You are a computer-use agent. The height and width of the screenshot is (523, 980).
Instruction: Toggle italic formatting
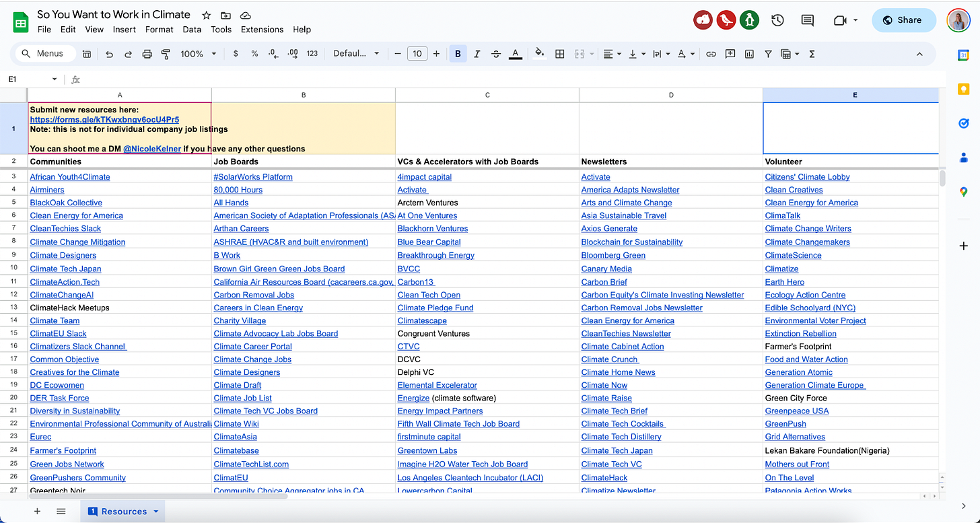[x=477, y=54]
